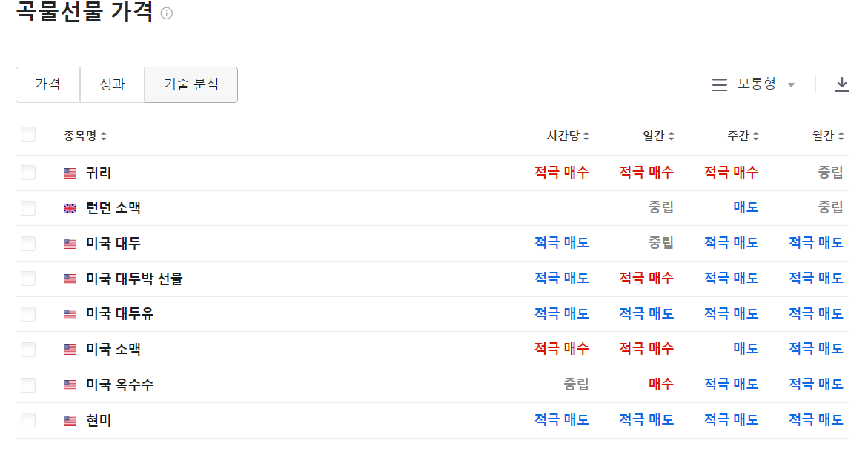The width and height of the screenshot is (868, 466).
Task: Click 미국 소맥 weekly 매도 signal
Action: (746, 349)
